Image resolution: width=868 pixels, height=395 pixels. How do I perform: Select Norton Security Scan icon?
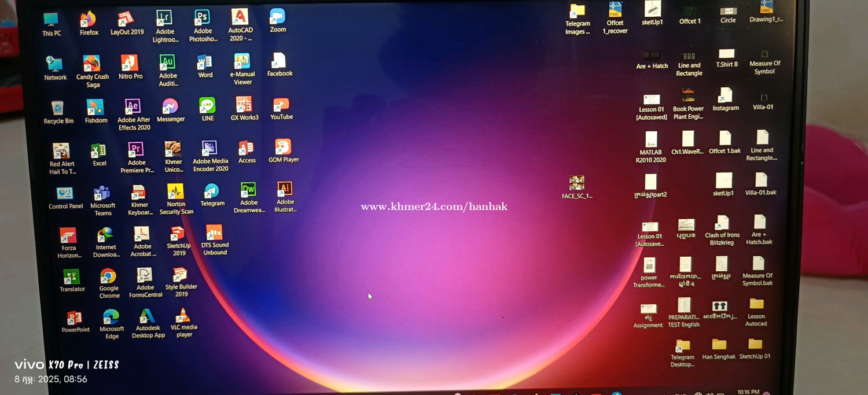point(176,200)
